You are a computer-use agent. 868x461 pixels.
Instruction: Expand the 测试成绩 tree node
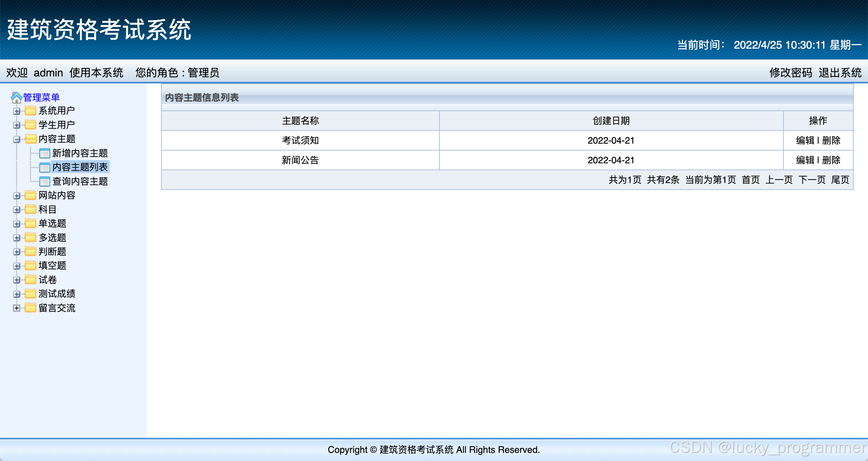(17, 294)
